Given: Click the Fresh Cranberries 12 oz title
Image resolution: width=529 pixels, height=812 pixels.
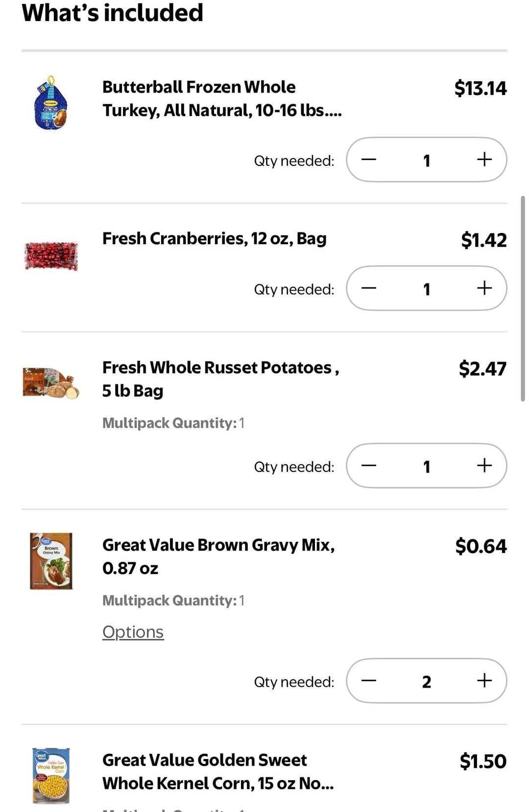Looking at the screenshot, I should pyautogui.click(x=214, y=239).
